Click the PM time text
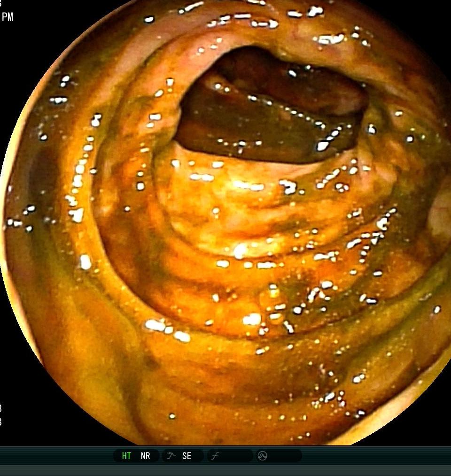Viewport: 451px width, 476px height. 8,17
